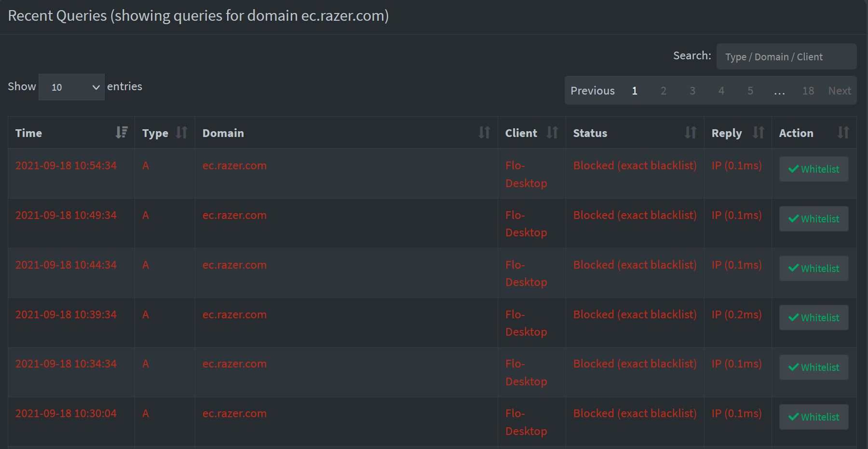The height and width of the screenshot is (449, 868).
Task: Open ec.razer.com domain in 10:54:34 row
Action: [x=234, y=165]
